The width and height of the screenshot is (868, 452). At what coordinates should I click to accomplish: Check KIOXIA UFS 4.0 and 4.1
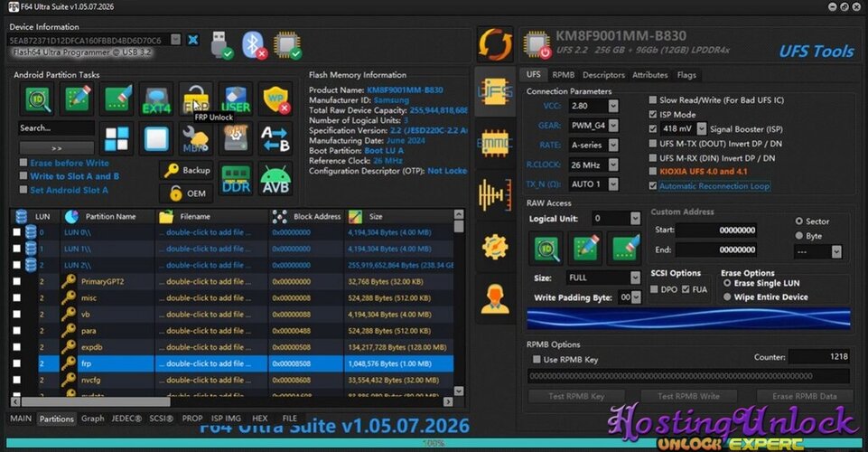pos(653,171)
